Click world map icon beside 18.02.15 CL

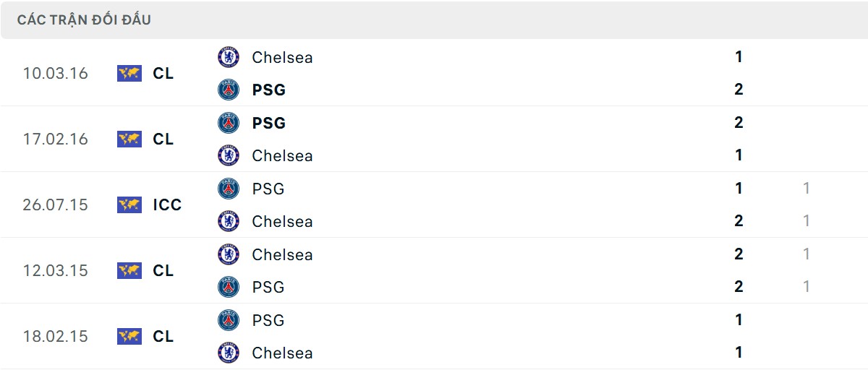click(129, 336)
